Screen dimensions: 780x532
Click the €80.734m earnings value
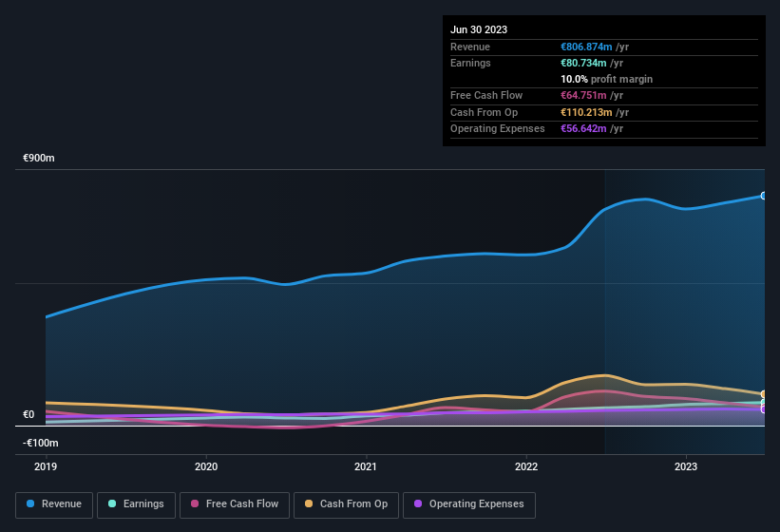(x=583, y=63)
